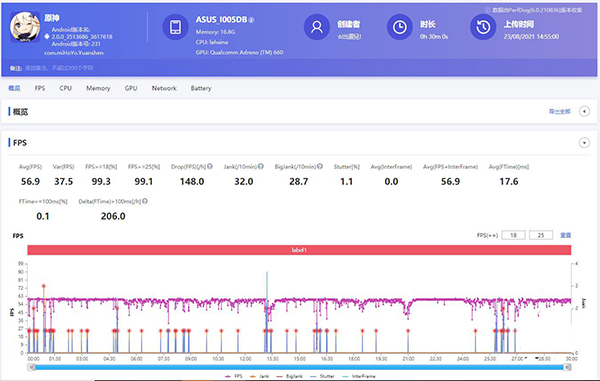Click the duration clock icon

pos(400,27)
